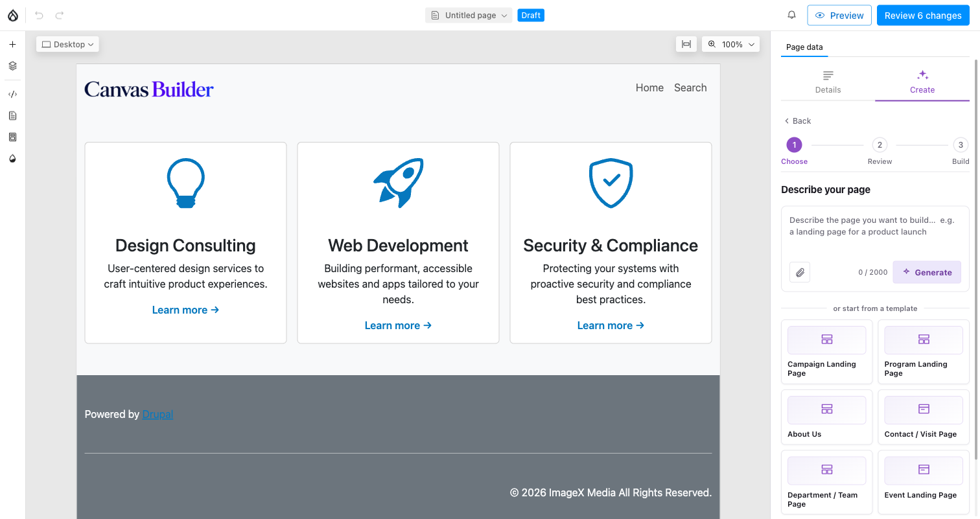
Task: Click step 3 Build in wizard
Action: [x=961, y=151]
